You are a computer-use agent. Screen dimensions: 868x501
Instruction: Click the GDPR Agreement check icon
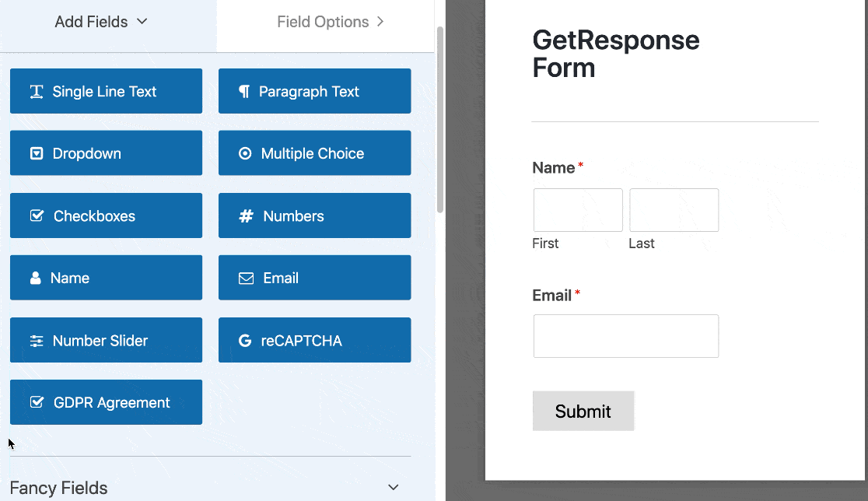pos(37,403)
